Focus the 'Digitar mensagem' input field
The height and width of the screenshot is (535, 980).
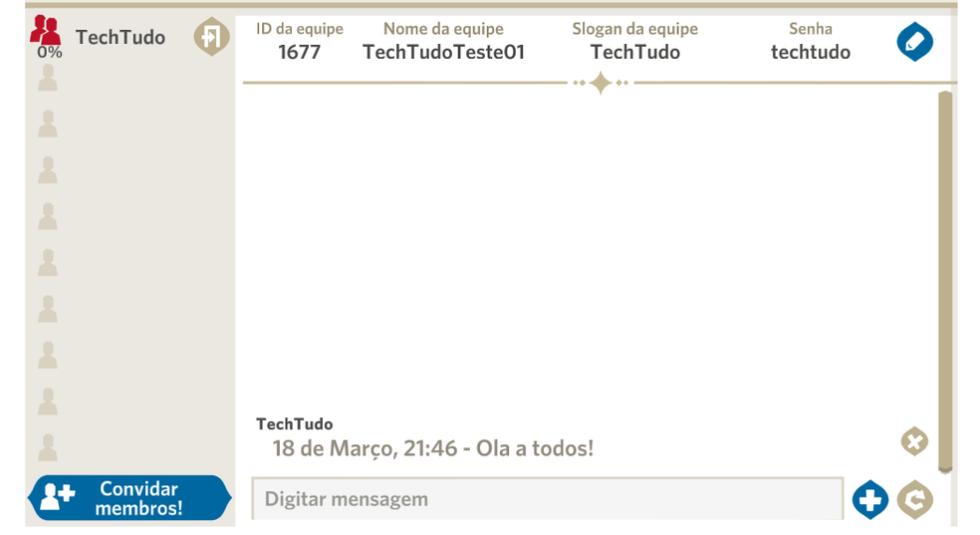546,499
